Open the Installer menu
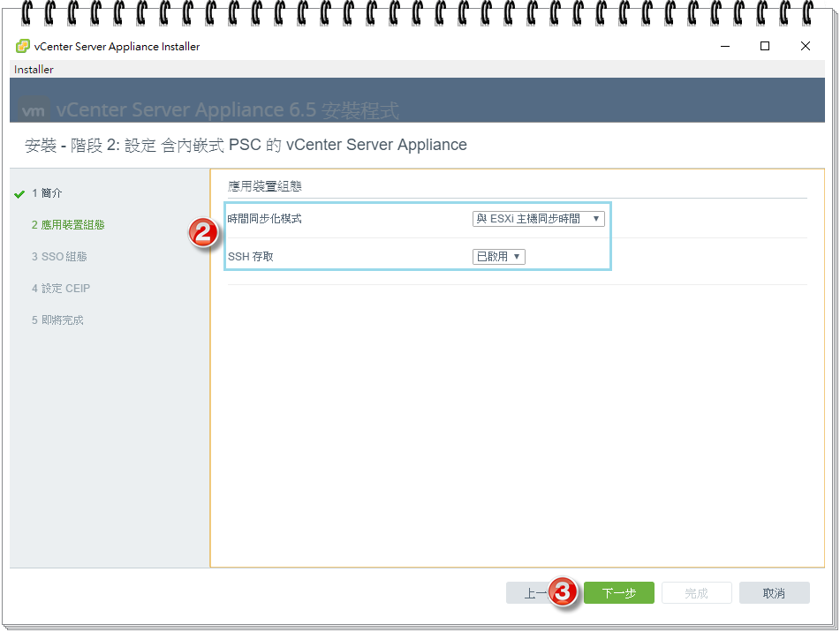 click(x=34, y=70)
